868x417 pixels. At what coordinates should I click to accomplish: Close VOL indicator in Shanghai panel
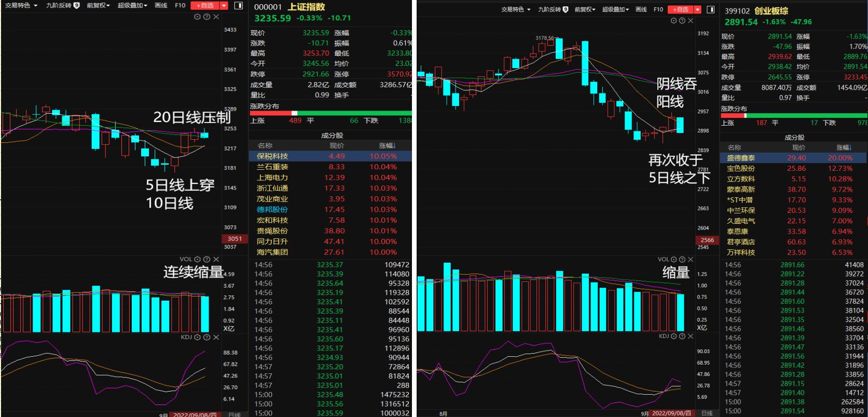coord(216,259)
